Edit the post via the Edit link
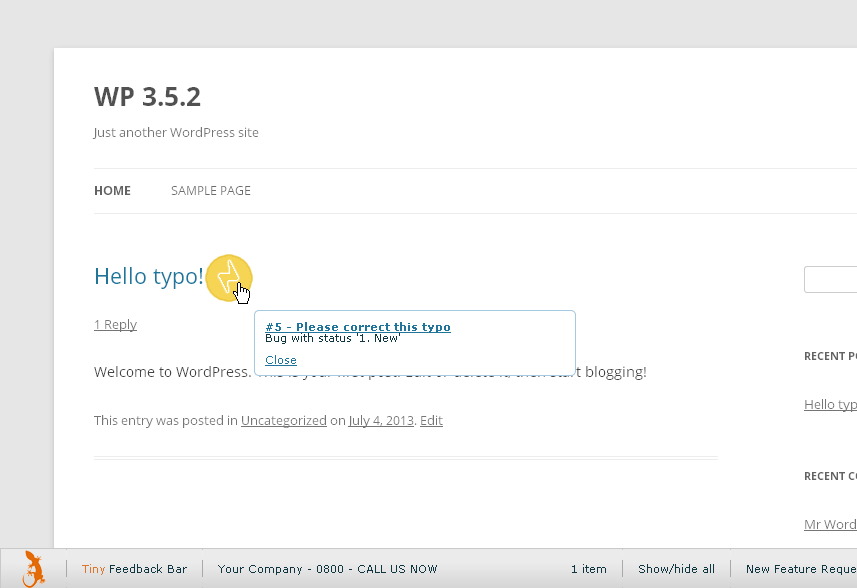857x588 pixels. (x=431, y=420)
